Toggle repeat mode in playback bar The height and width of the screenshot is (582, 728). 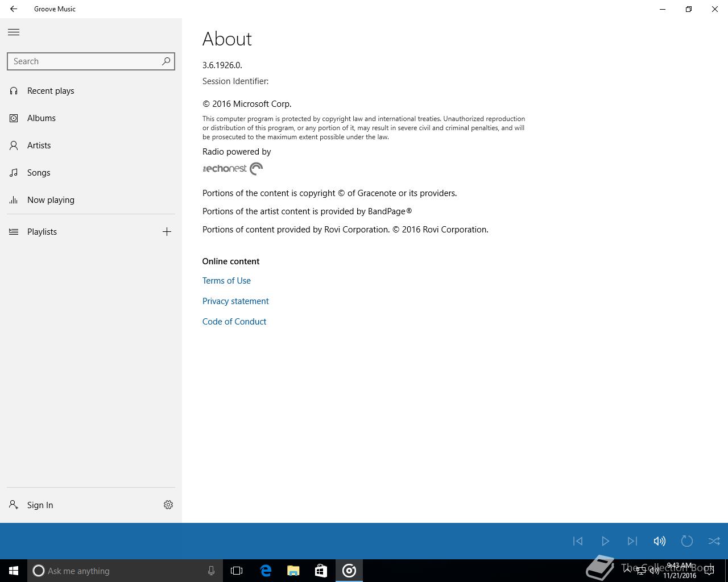(686, 541)
